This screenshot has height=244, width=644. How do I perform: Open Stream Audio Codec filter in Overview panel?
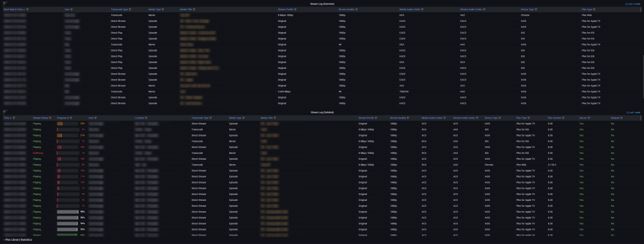pos(484,9)
